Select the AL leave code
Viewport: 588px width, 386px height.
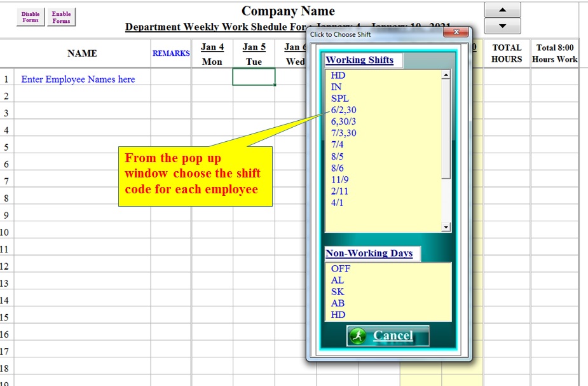pyautogui.click(x=336, y=280)
